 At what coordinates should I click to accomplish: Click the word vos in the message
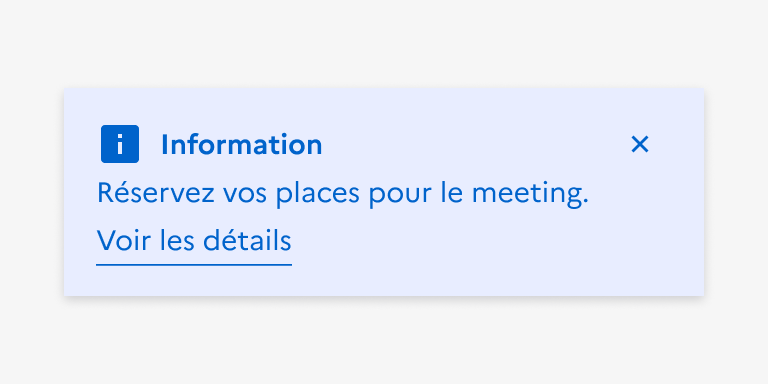coord(245,195)
